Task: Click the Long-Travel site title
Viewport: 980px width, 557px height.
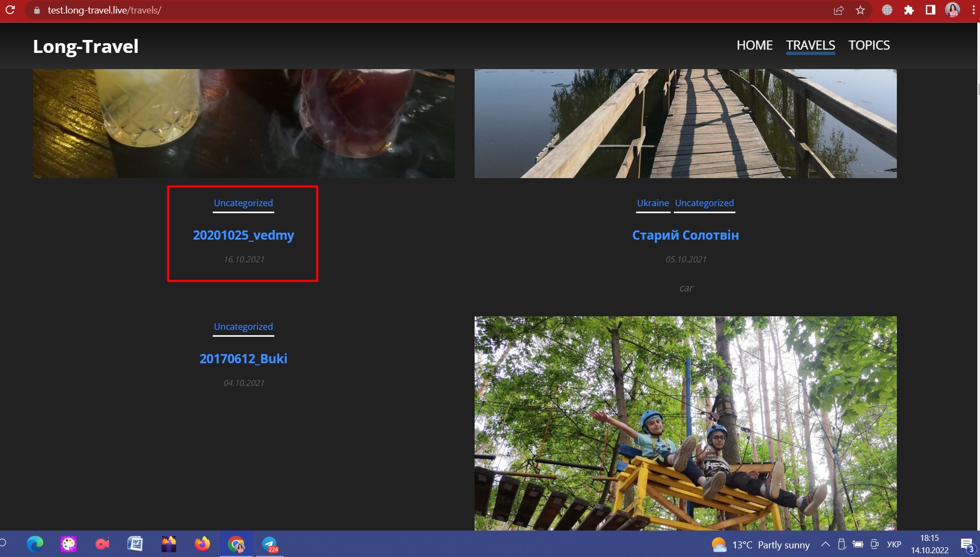Action: 85,46
